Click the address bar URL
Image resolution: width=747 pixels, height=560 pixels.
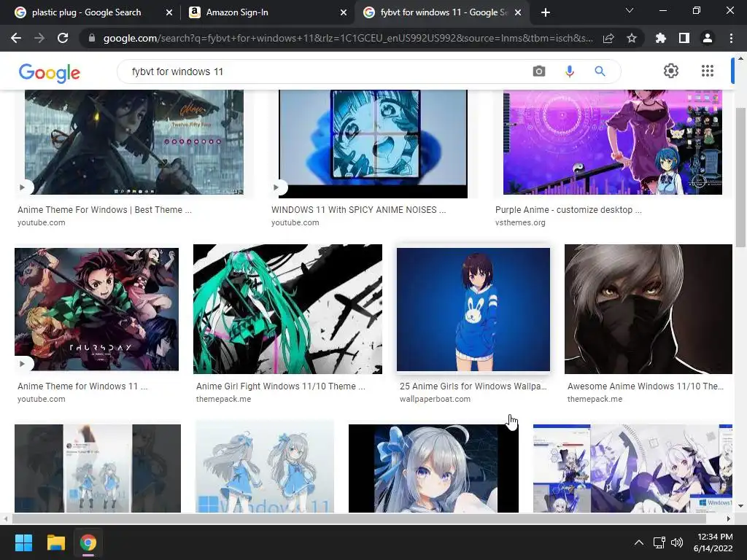click(348, 38)
